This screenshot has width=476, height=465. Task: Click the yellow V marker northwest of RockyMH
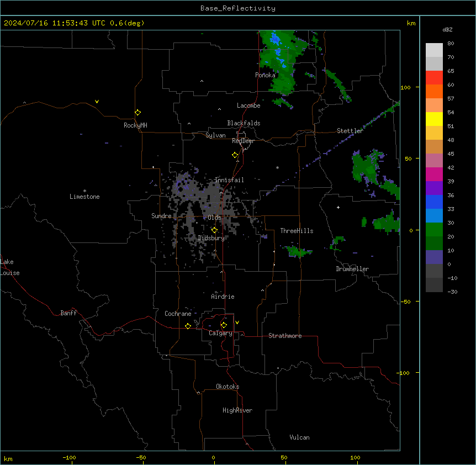tap(97, 102)
